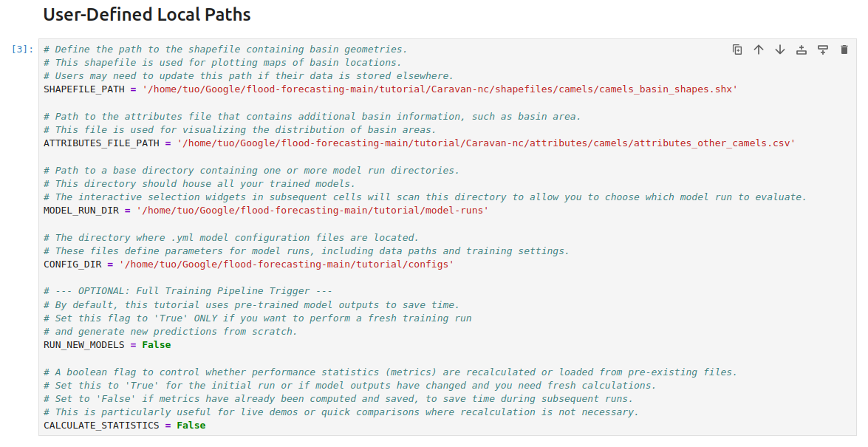Viewport: 868px width, 447px height.
Task: Click the 'User-Defined Local Paths' heading
Action: (x=147, y=14)
